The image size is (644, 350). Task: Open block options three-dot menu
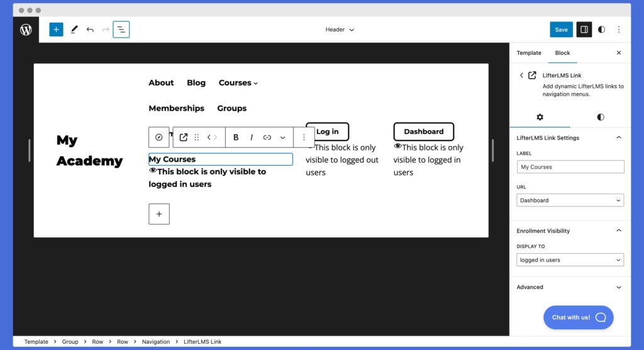[304, 137]
